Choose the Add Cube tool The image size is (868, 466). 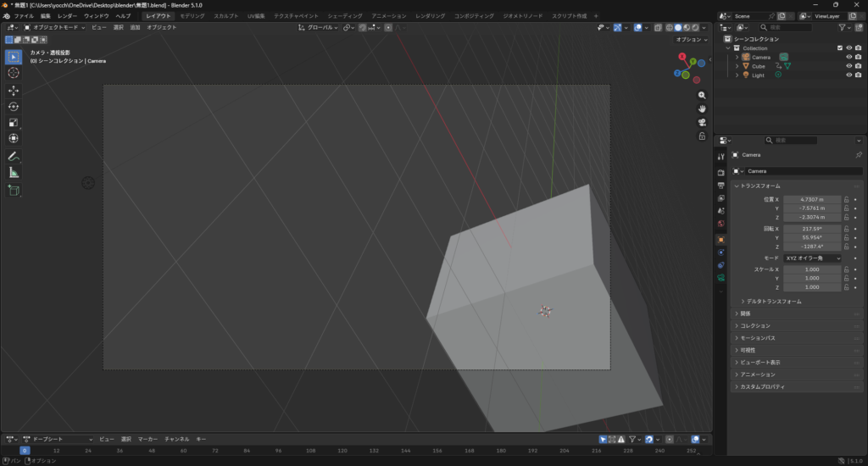tap(14, 191)
